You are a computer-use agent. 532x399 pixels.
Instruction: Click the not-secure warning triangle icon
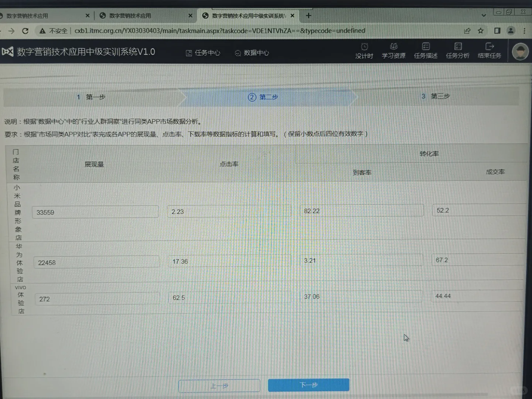point(42,31)
